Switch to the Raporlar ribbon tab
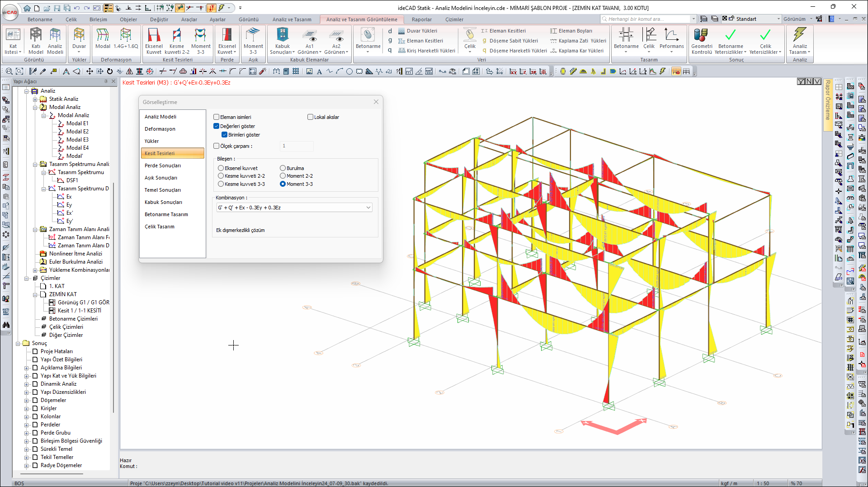Screen dimensions: 868x487 click(x=421, y=19)
